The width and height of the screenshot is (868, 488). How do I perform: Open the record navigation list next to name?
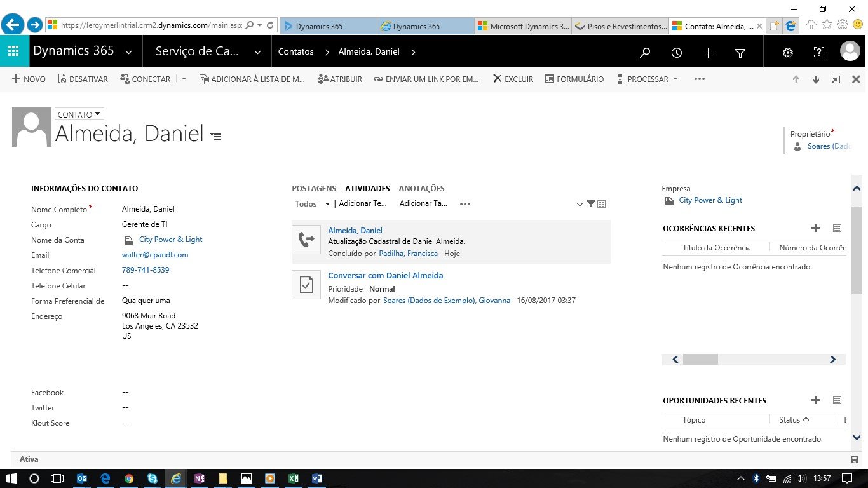click(x=216, y=136)
